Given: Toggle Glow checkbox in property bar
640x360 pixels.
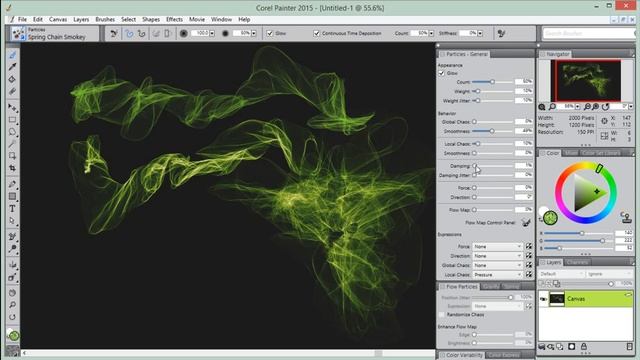Looking at the screenshot, I should point(270,33).
